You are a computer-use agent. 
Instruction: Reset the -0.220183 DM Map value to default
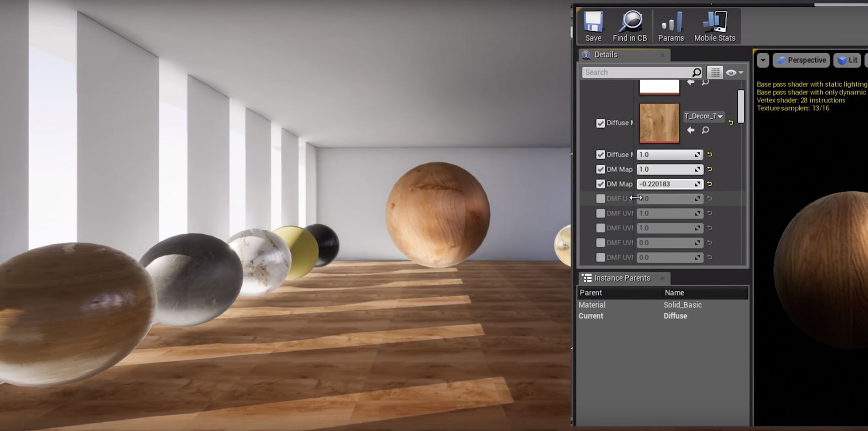(x=709, y=184)
